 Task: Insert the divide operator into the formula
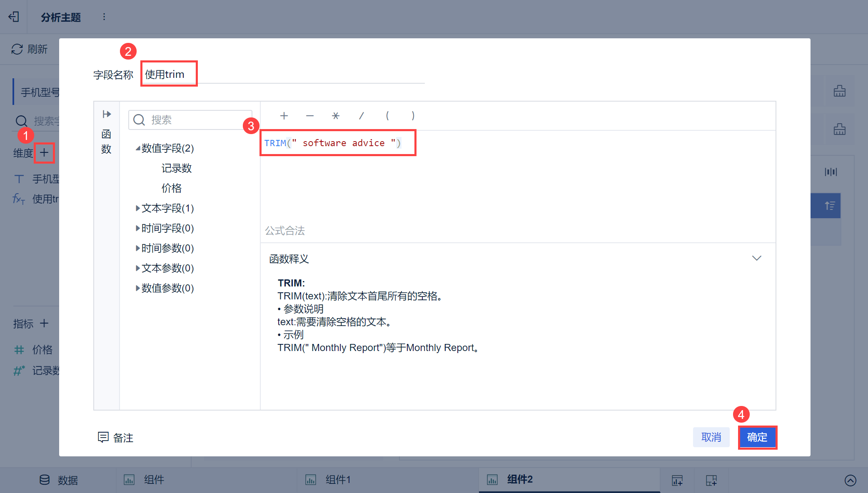(x=362, y=116)
